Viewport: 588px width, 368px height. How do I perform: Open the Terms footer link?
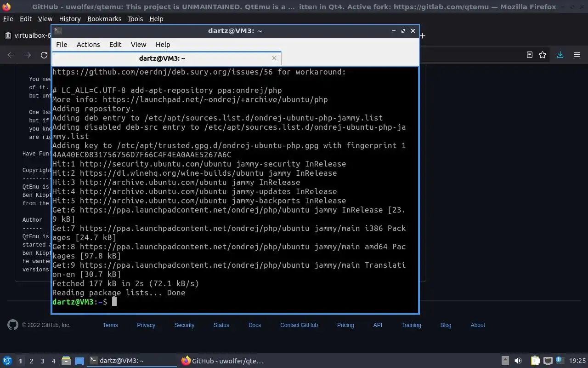pos(110,325)
